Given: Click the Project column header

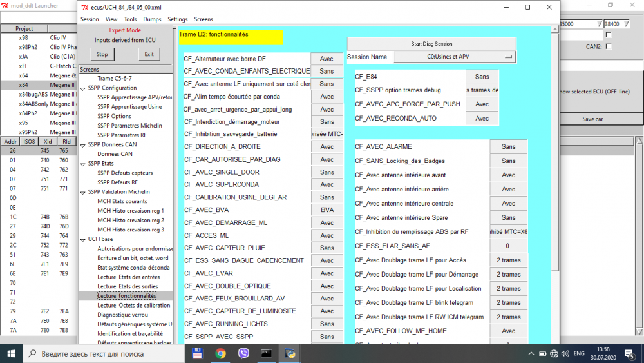Looking at the screenshot, I should tap(24, 29).
